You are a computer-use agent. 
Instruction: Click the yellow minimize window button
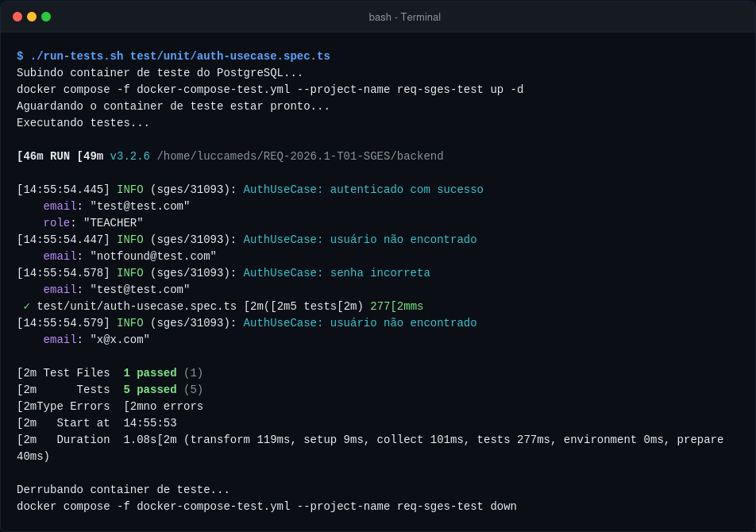coord(32,17)
